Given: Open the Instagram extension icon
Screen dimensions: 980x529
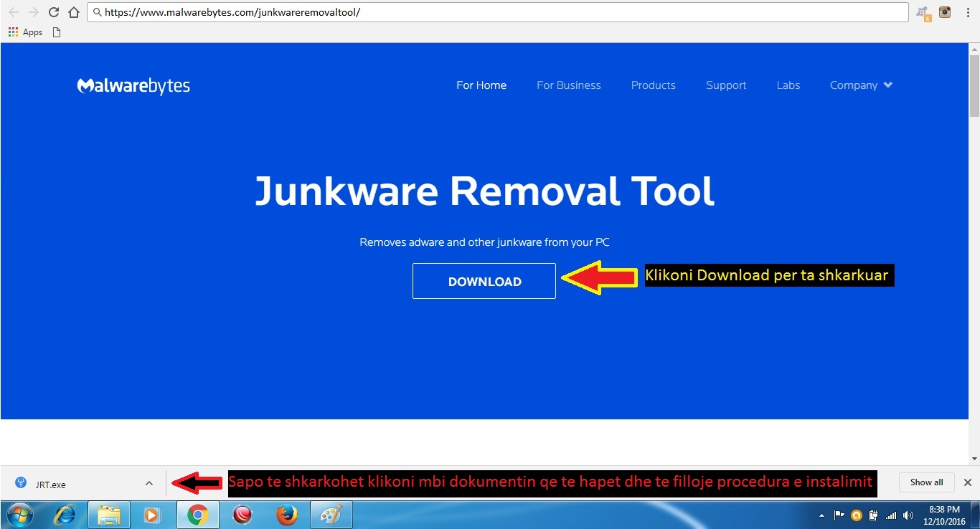Looking at the screenshot, I should [946, 12].
